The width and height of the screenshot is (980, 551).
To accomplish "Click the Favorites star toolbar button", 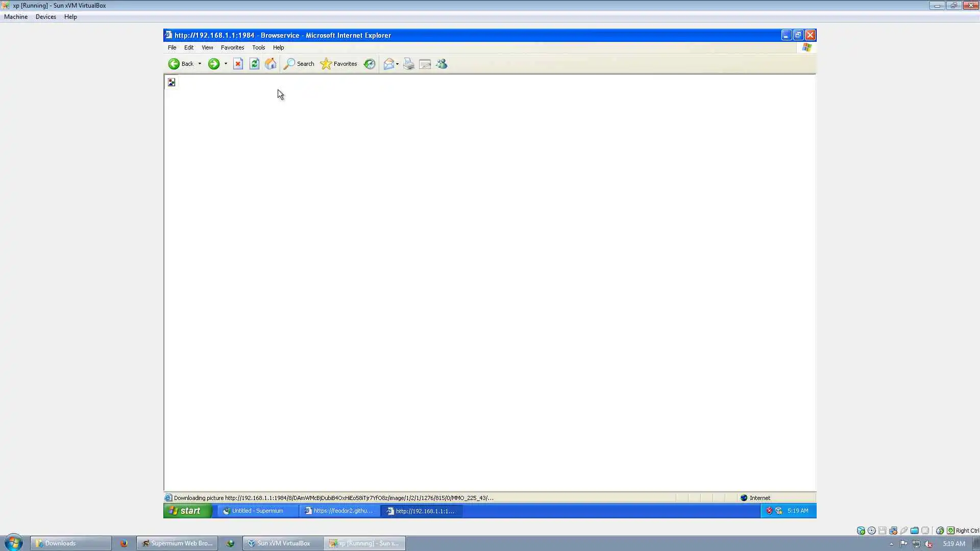I will [339, 64].
